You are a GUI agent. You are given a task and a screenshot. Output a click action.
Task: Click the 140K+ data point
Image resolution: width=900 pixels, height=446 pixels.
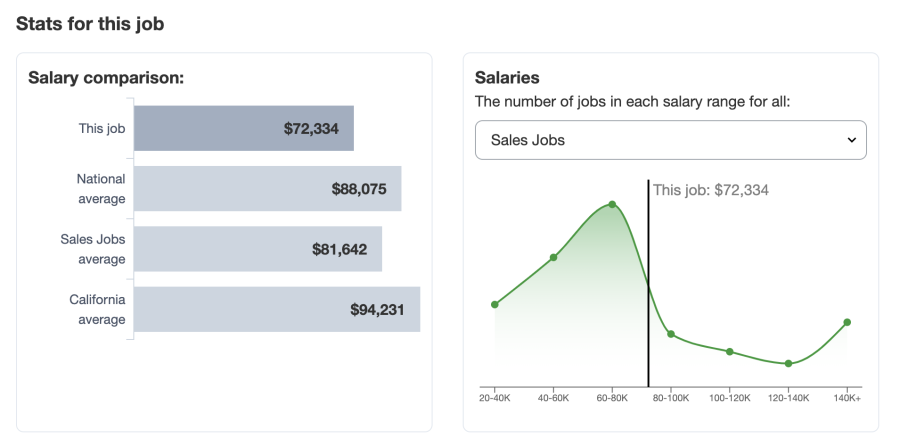pos(847,322)
